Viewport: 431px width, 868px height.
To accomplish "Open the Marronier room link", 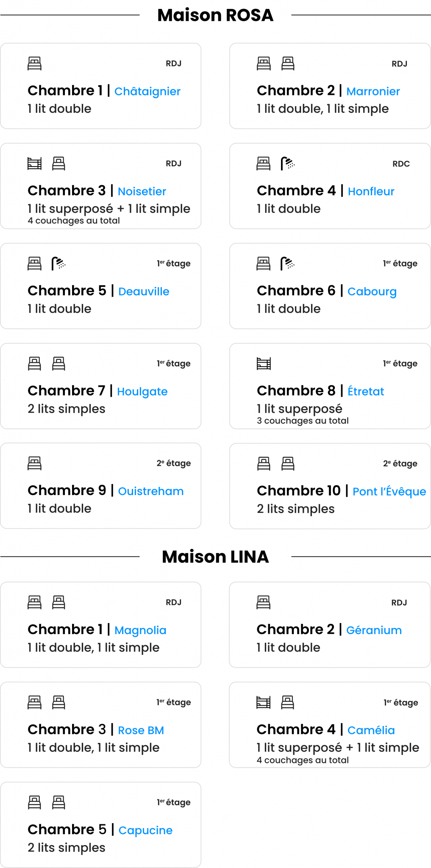I will (x=373, y=92).
